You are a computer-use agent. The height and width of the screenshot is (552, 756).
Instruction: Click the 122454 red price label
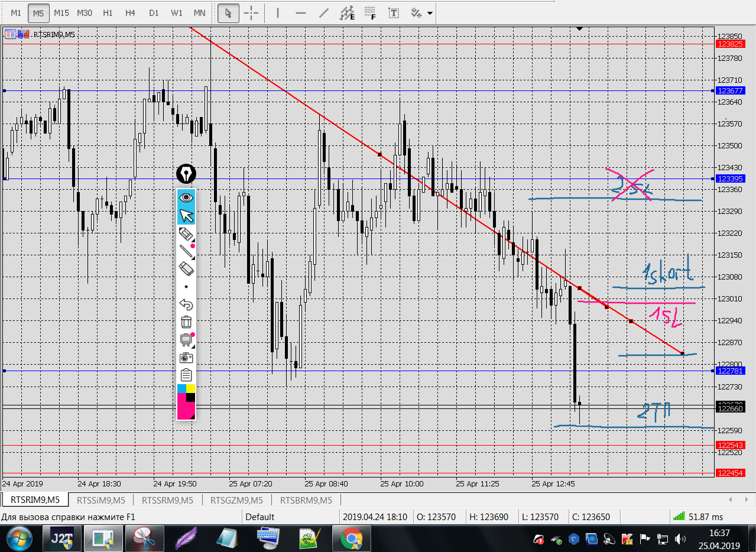pyautogui.click(x=730, y=473)
